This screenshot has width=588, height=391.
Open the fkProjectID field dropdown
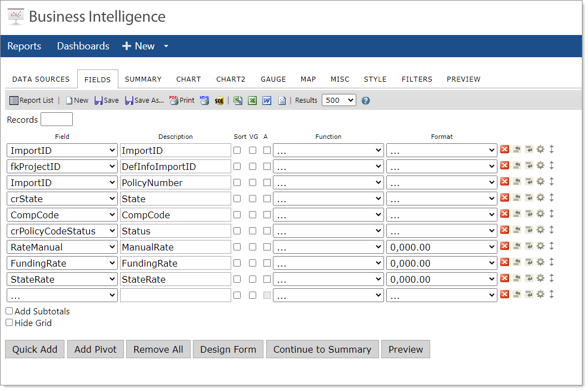click(x=62, y=167)
